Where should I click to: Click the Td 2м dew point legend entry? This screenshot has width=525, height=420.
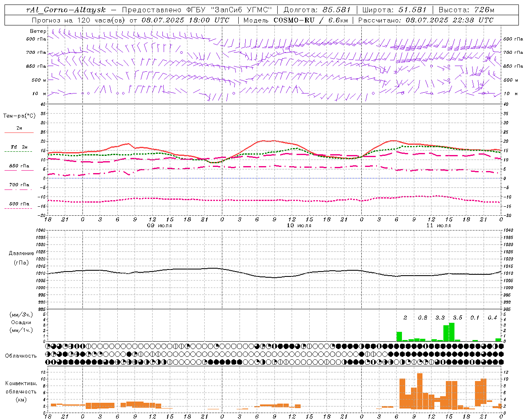(x=19, y=147)
